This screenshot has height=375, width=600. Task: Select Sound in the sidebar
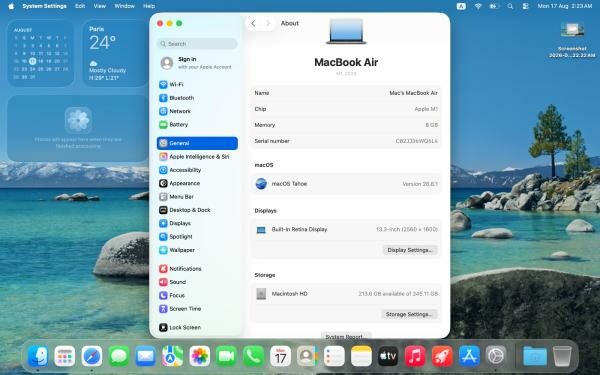(x=197, y=282)
